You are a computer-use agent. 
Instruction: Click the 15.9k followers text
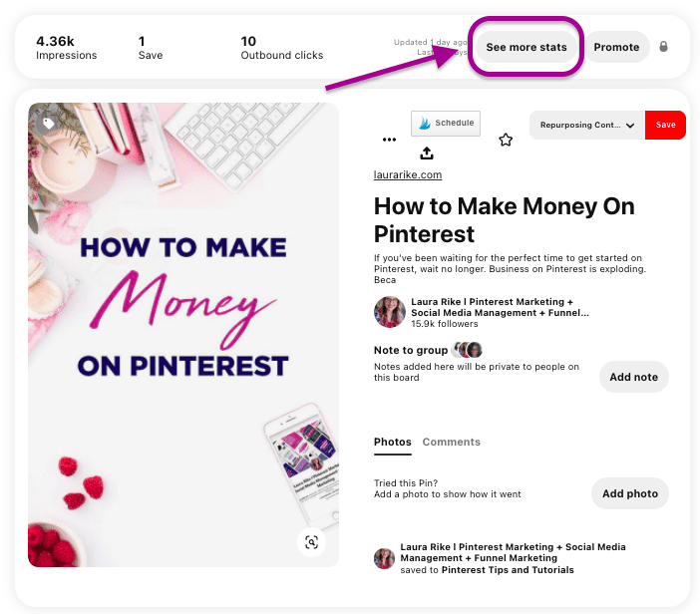(x=444, y=324)
